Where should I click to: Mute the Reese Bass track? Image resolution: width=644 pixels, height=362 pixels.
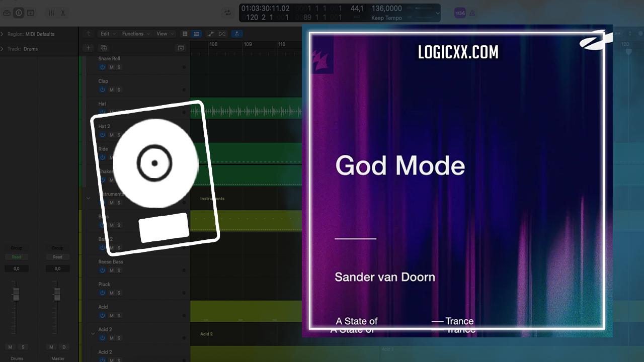(x=112, y=270)
